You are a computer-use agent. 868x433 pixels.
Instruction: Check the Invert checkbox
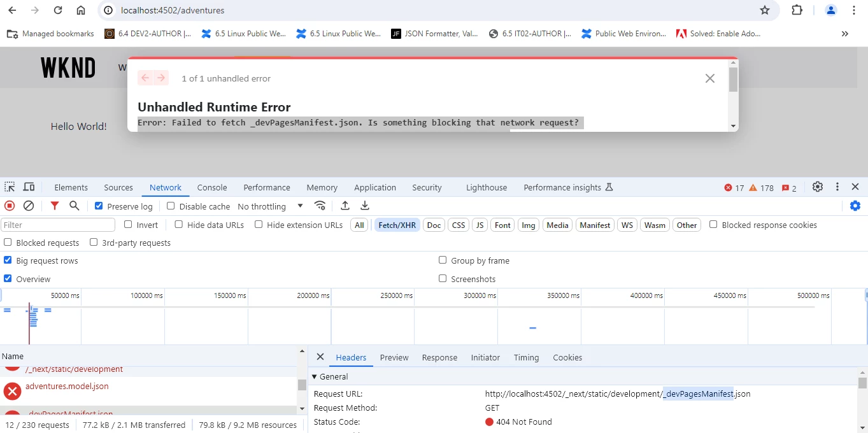tap(128, 224)
